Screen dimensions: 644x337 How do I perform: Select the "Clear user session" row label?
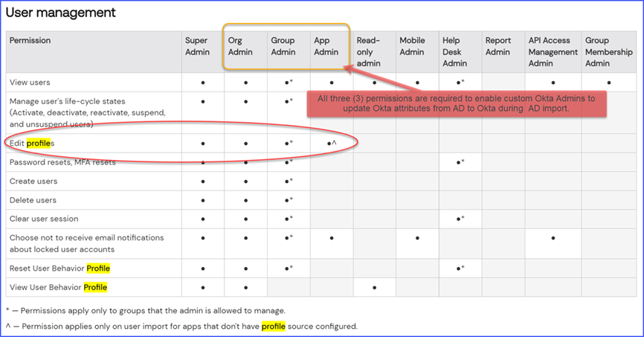click(44, 219)
